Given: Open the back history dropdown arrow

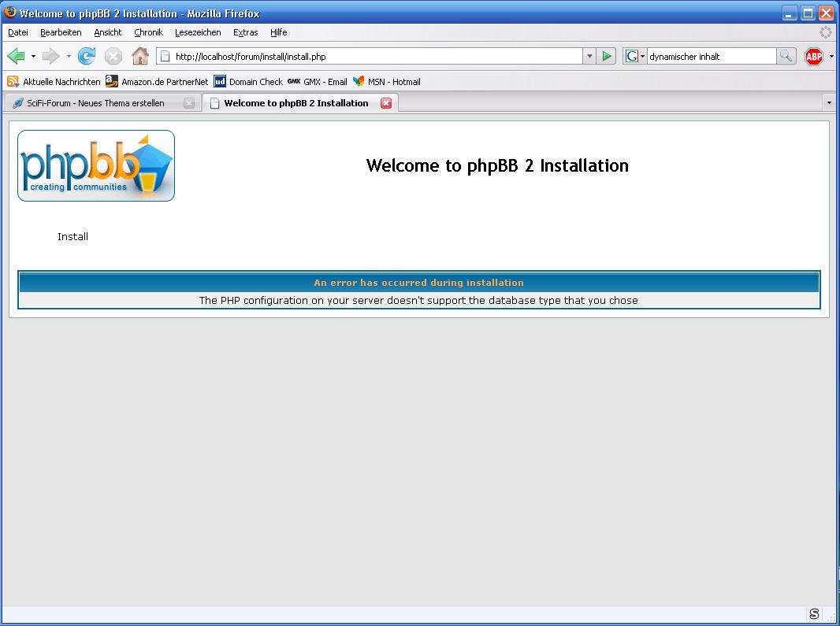Looking at the screenshot, I should tap(33, 57).
